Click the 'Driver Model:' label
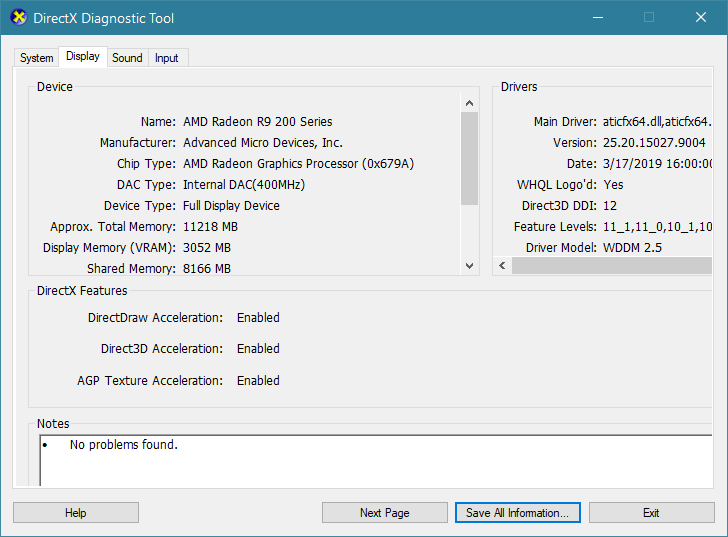The image size is (728, 537). pos(561,248)
